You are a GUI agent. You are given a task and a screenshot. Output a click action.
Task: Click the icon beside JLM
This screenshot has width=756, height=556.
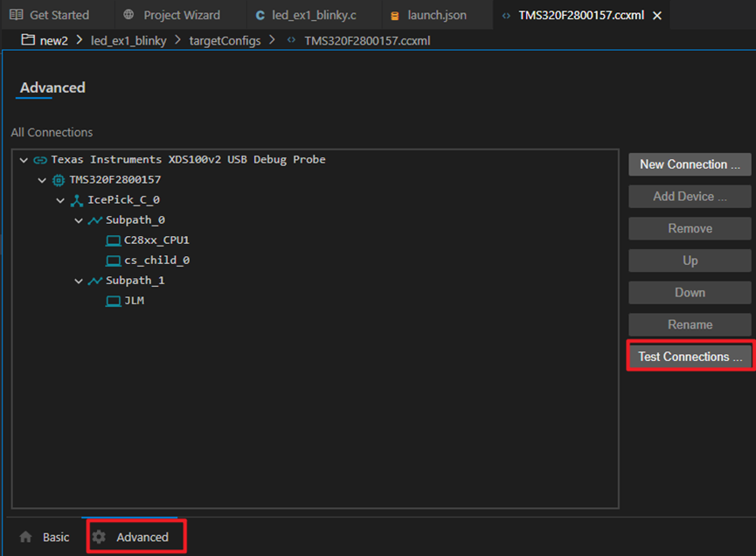(114, 302)
